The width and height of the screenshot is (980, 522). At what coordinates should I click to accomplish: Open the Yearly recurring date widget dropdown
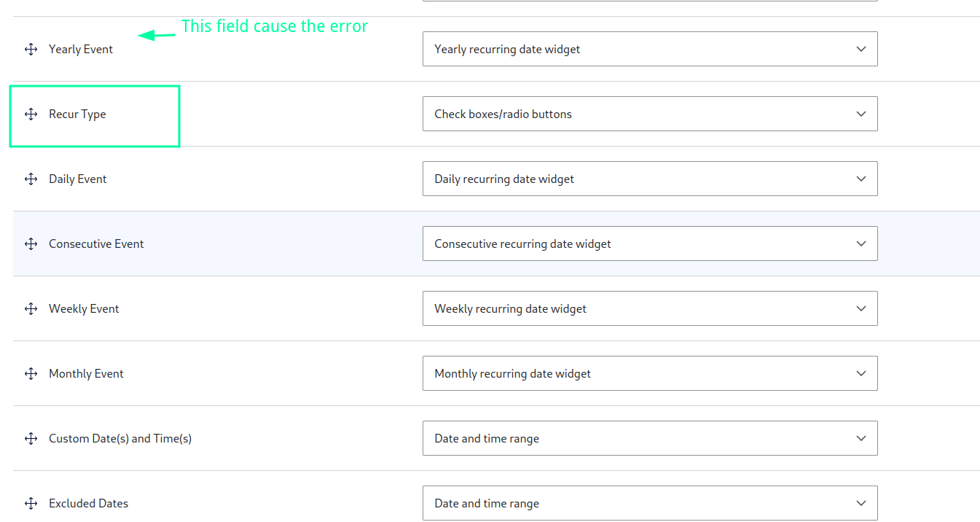click(649, 50)
